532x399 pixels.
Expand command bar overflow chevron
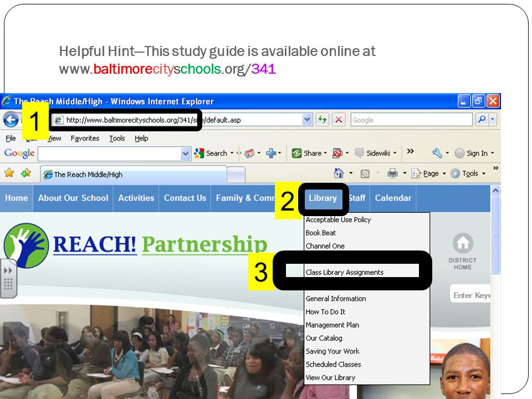click(495, 168)
